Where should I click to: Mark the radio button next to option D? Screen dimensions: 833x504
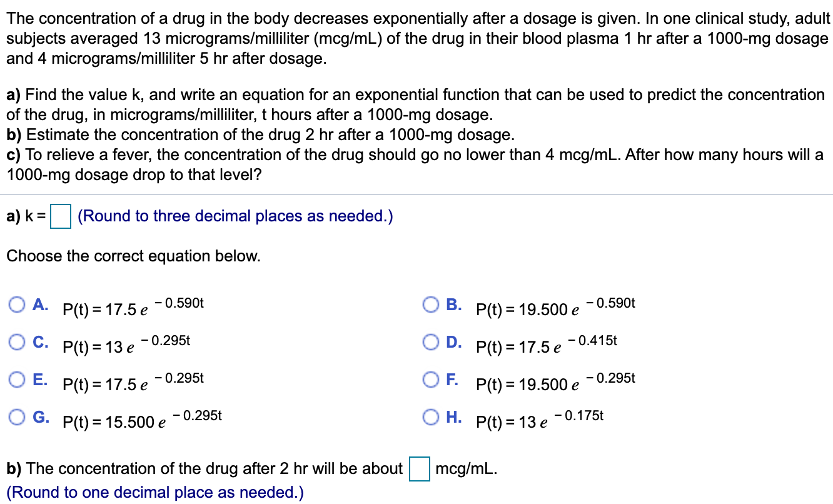point(432,341)
